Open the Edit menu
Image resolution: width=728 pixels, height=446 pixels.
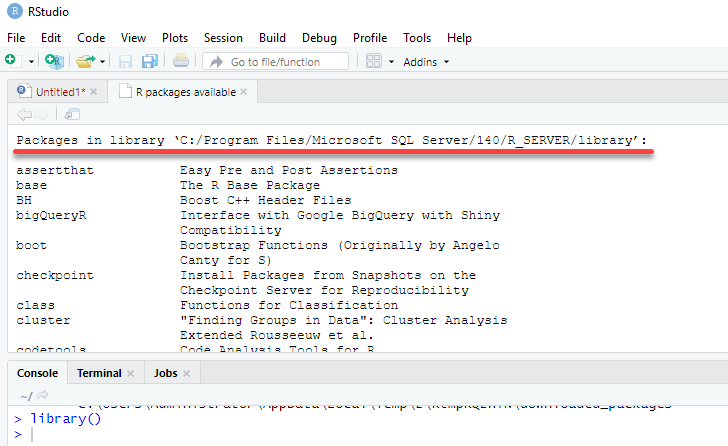51,38
